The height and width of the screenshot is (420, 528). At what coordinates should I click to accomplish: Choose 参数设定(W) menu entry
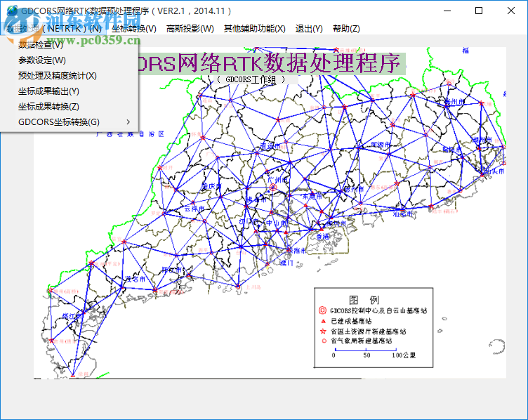pyautogui.click(x=69, y=60)
